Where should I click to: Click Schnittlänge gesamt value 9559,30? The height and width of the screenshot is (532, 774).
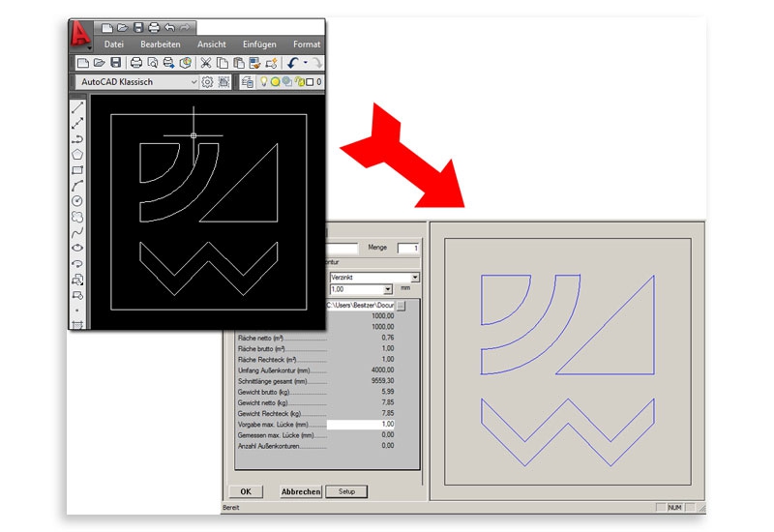coord(382,381)
